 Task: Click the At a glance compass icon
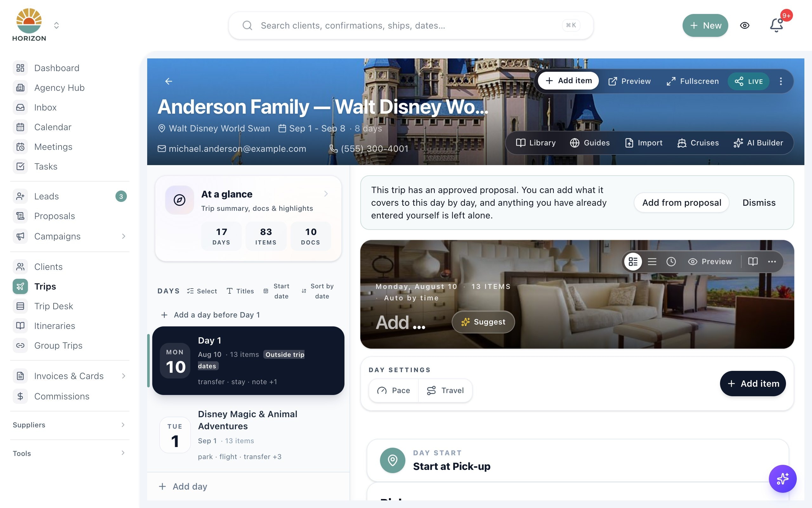[x=180, y=200]
